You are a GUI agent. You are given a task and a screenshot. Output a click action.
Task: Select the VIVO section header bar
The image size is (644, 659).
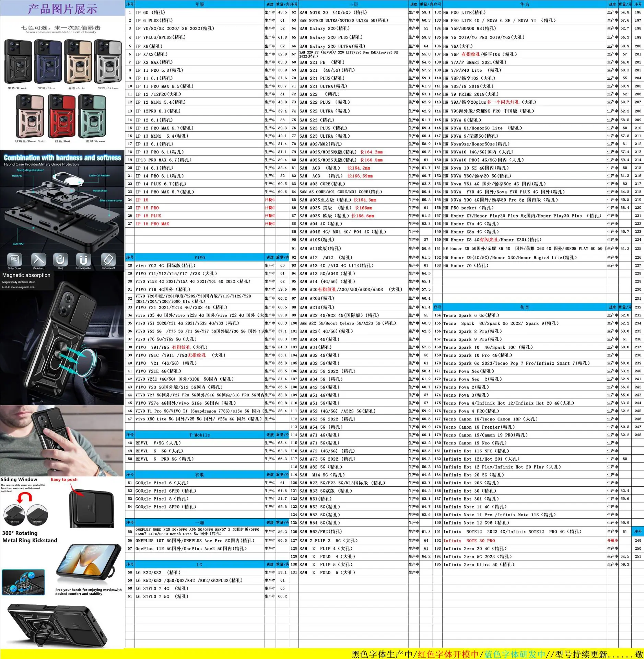(x=200, y=257)
